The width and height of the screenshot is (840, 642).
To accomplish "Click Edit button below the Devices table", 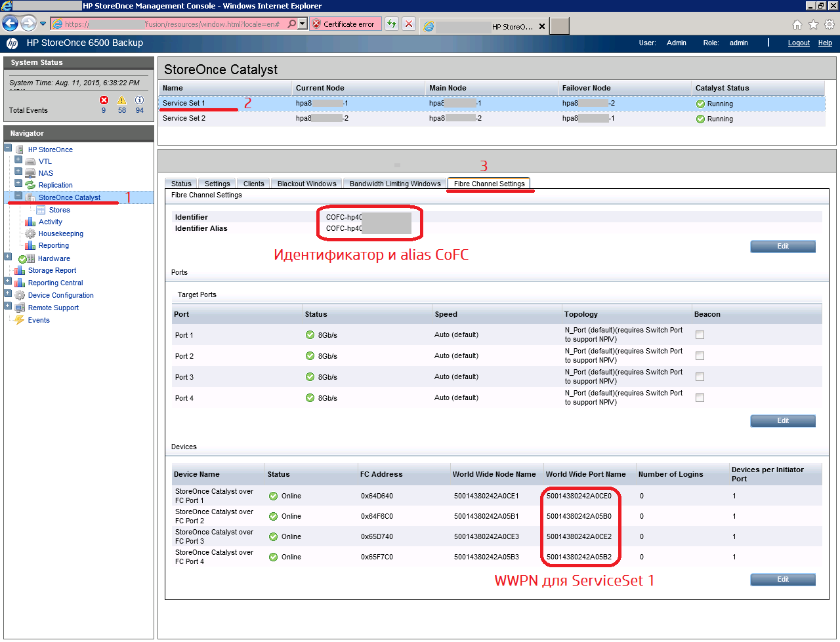I will 783,579.
